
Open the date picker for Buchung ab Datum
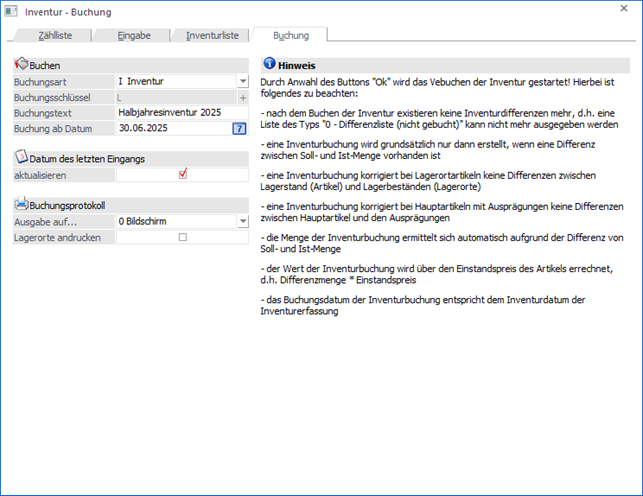pyautogui.click(x=239, y=128)
